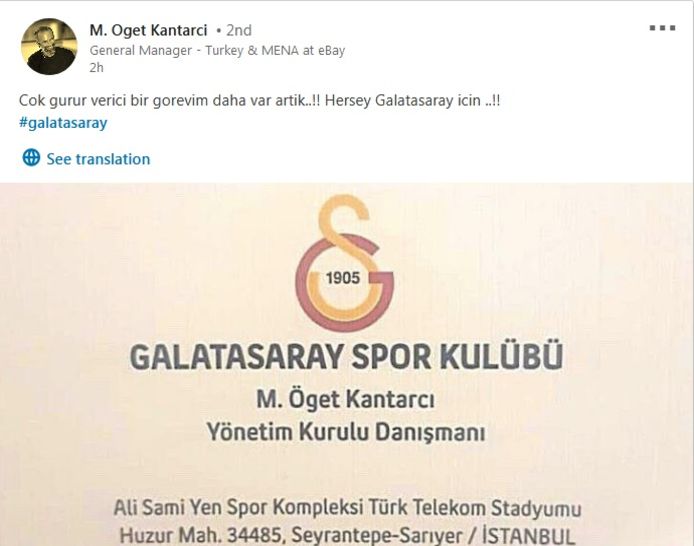Click the Hersey Galatasaray icin sentence
694x546 pixels.
coord(413,100)
